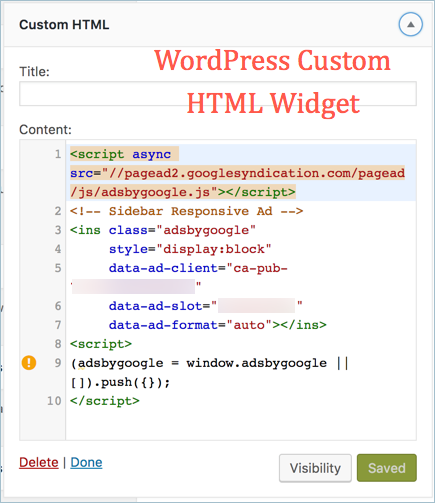Click the [].push({}); continuation line
Screen dimensions: 435x503
coord(120,382)
